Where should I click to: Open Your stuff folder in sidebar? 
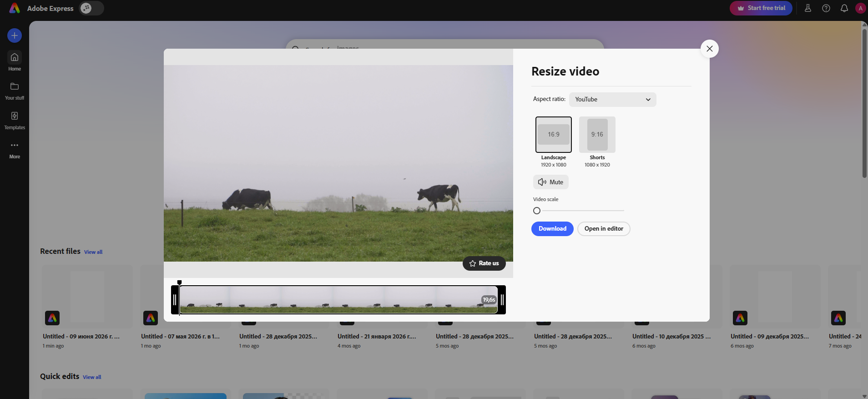(x=15, y=91)
